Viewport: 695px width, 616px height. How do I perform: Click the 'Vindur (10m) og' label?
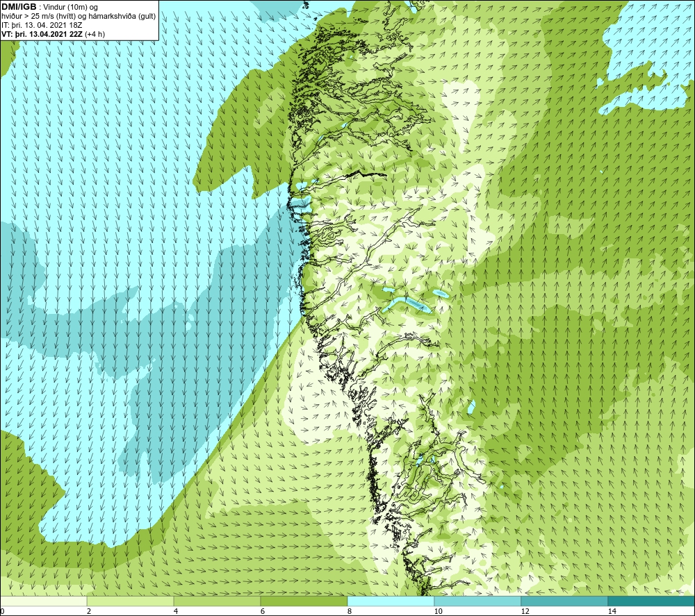point(70,8)
